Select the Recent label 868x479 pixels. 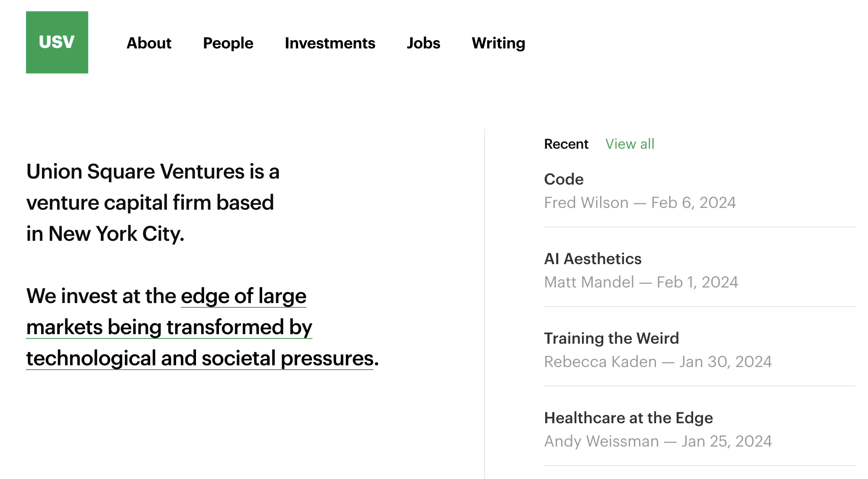pos(566,144)
